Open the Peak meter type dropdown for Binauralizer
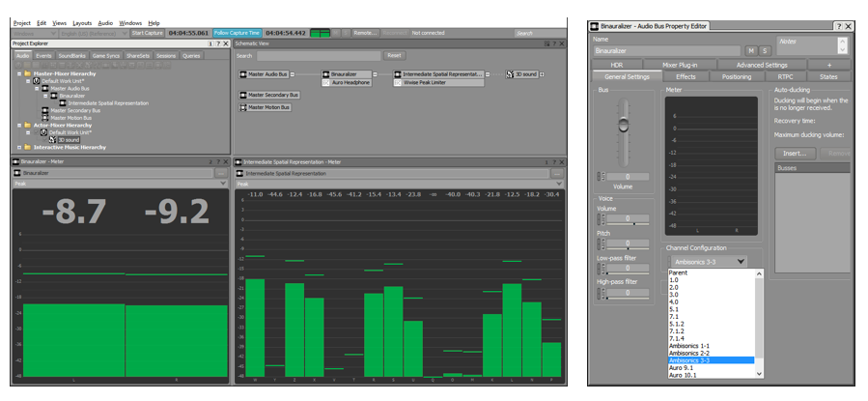Image resolution: width=868 pixels, height=401 pixels. tap(120, 184)
